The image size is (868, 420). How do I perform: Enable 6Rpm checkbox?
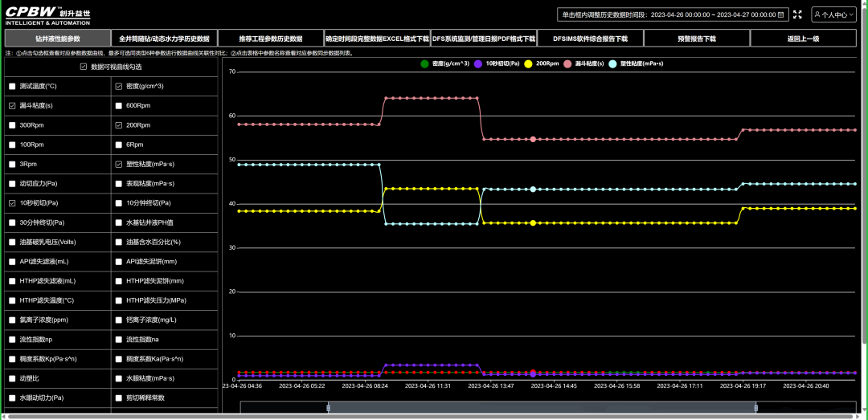118,145
